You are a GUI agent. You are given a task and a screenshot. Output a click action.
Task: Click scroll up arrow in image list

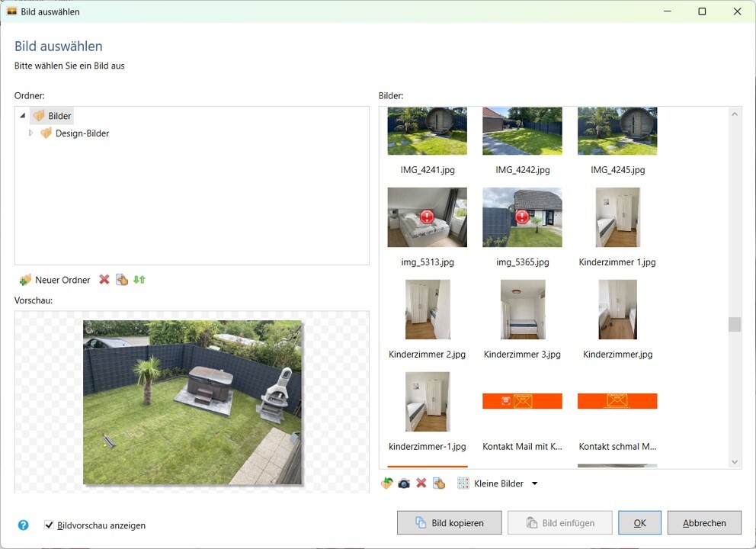coord(735,114)
